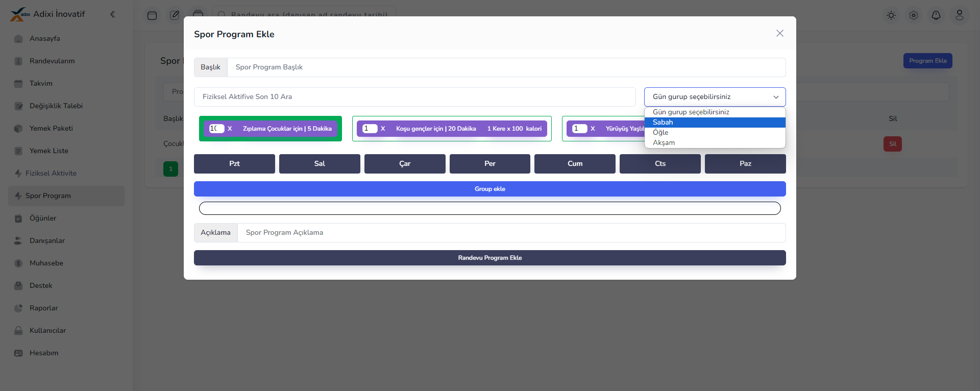The width and height of the screenshot is (980, 391).
Task: Click the edit note icon in toolbar
Action: pos(175,15)
